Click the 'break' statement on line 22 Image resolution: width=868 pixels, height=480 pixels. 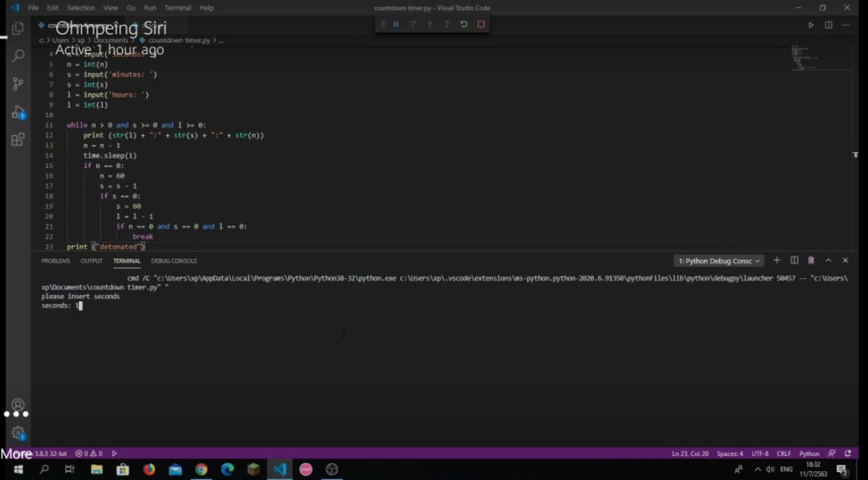142,236
